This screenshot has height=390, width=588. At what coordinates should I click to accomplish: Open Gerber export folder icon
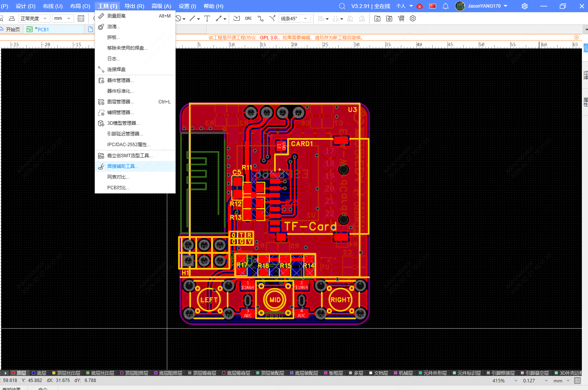[377, 18]
